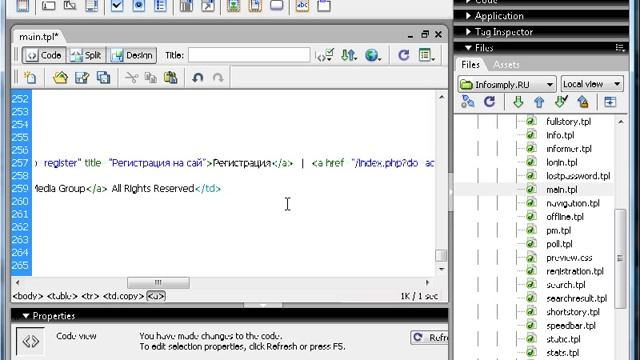Click the Cut scissors icon
640x360 pixels.
pyautogui.click(x=131, y=77)
